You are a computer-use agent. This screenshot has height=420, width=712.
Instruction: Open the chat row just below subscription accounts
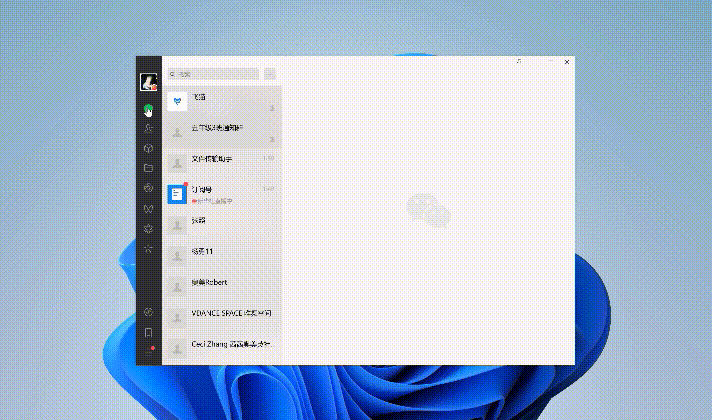[222, 225]
